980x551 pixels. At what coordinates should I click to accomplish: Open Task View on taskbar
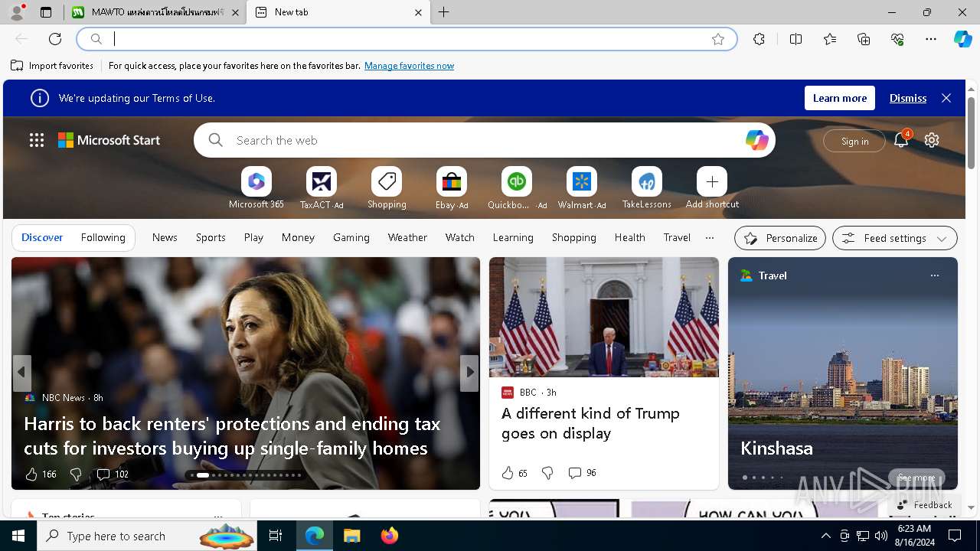(276, 536)
